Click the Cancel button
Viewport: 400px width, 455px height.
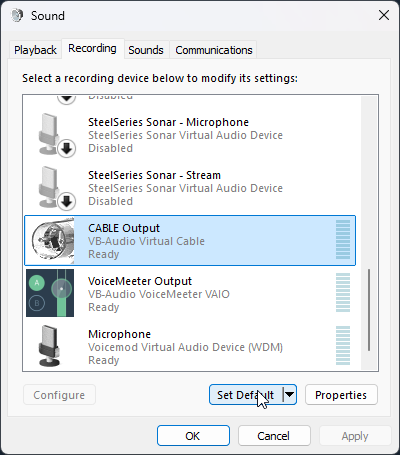274,436
